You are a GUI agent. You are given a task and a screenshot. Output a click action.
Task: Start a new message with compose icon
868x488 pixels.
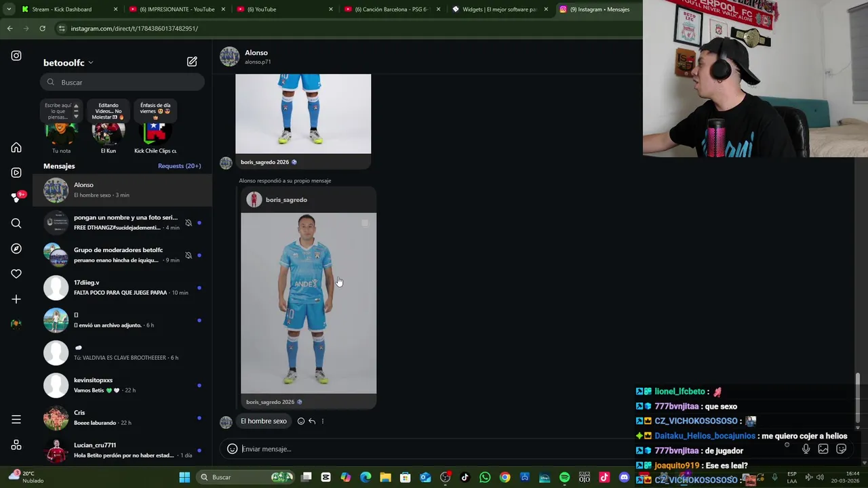pyautogui.click(x=192, y=62)
